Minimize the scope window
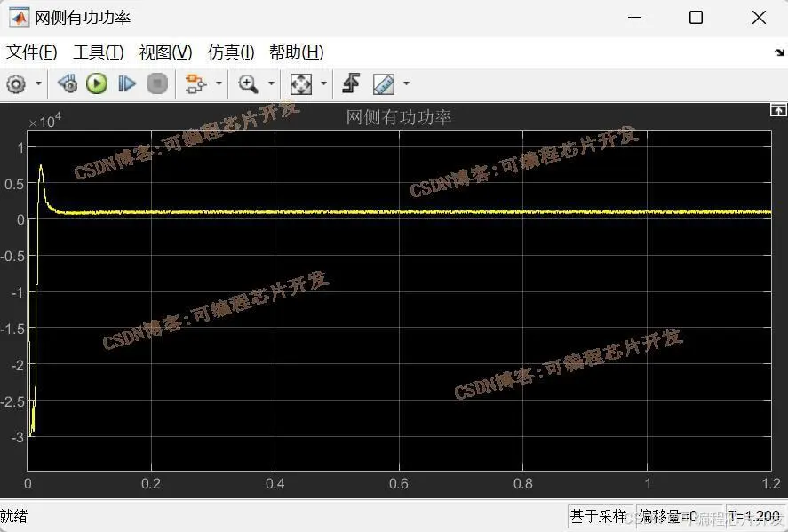The height and width of the screenshot is (532, 788). [x=634, y=18]
